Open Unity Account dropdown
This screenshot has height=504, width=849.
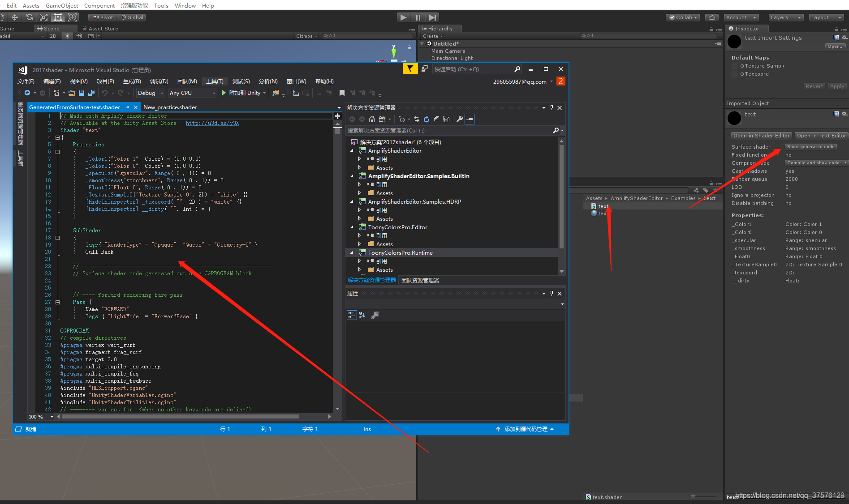point(741,17)
